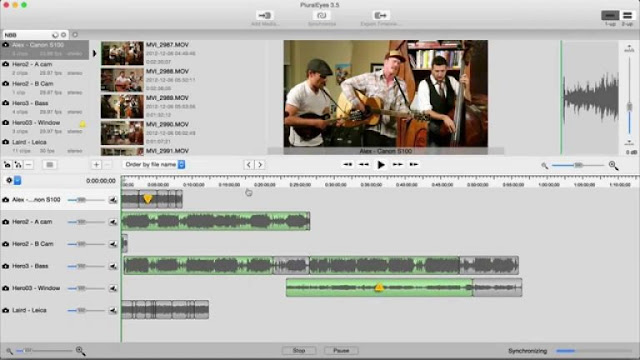Mute the Alex - ...non S100 track speaker
This screenshot has width=640, height=360.
pyautogui.click(x=113, y=200)
